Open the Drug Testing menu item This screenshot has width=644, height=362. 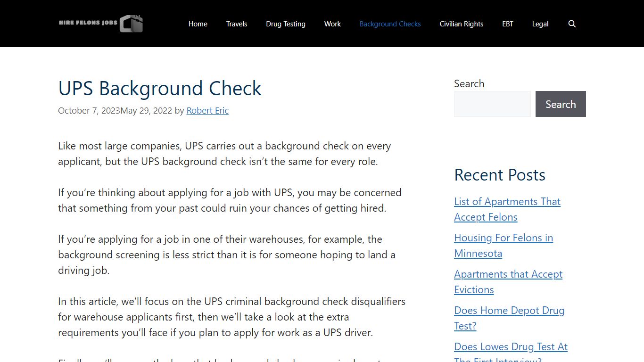(286, 24)
